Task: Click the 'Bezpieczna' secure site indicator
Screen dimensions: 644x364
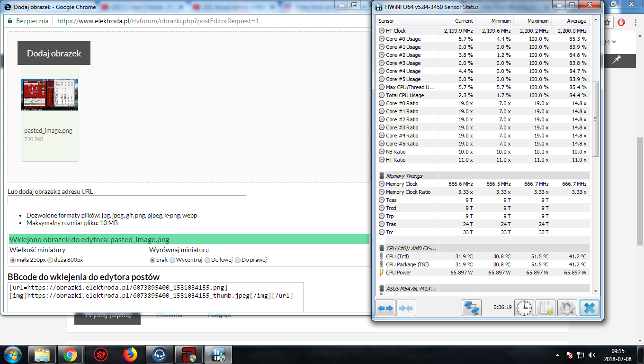Action: click(x=28, y=21)
